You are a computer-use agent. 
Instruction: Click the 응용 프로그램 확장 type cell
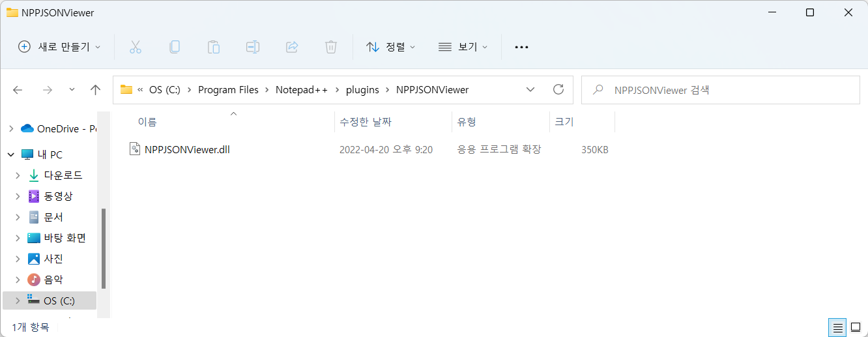[x=499, y=149]
